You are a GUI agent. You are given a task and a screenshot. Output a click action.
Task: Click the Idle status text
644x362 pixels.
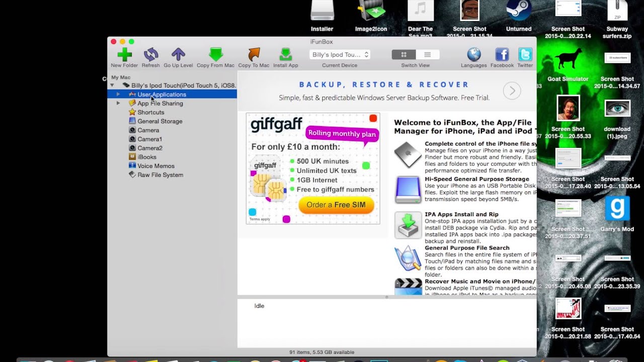259,306
